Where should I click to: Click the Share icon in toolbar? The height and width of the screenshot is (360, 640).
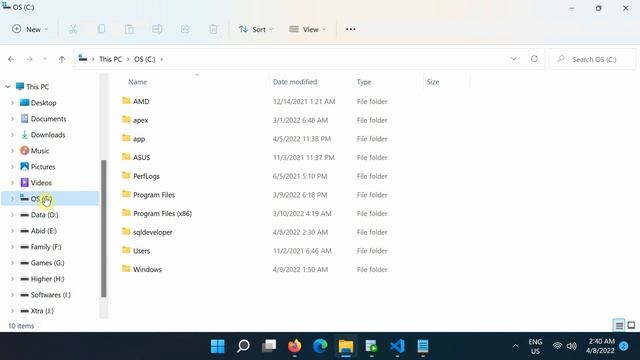click(x=185, y=29)
